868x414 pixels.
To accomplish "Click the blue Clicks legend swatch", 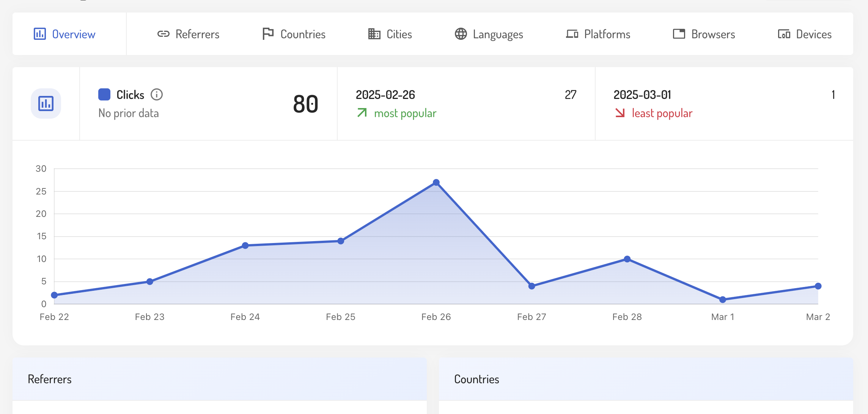I will [104, 94].
